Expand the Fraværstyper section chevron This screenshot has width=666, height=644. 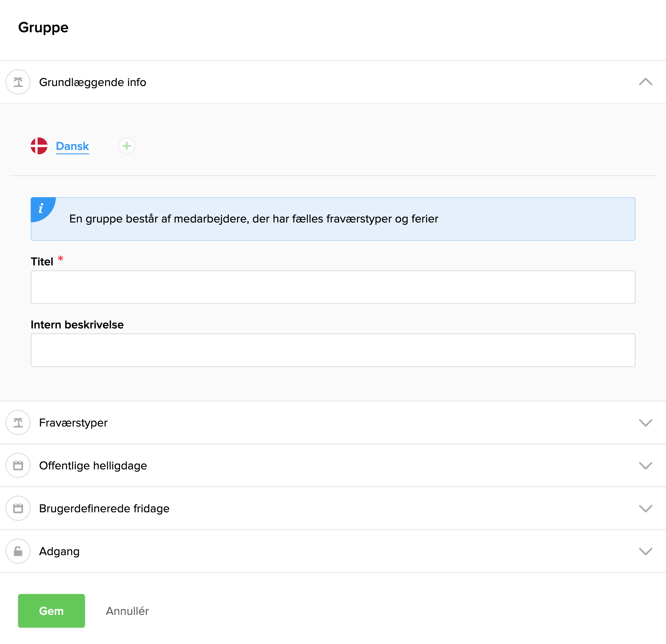(645, 422)
